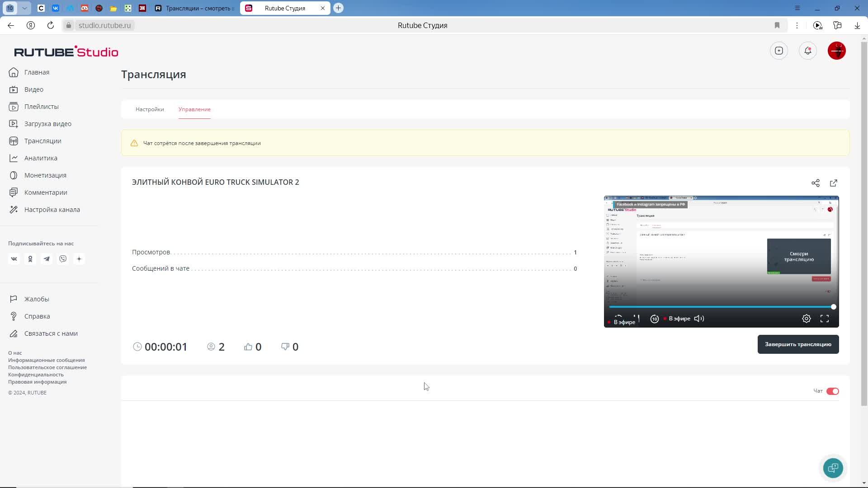868x488 pixels.
Task: Click Завершить трансляцию button
Action: tap(798, 344)
